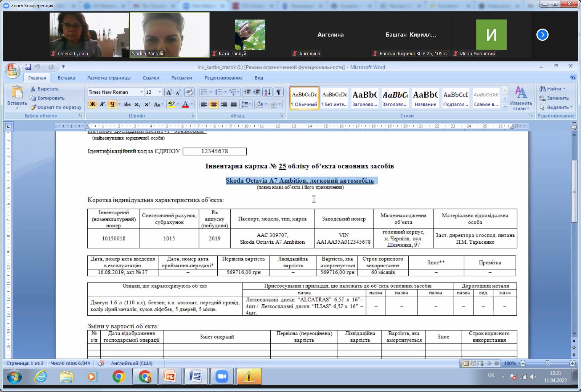Apply subscript formatting
Viewport: 581px width, 392px height.
click(x=137, y=104)
